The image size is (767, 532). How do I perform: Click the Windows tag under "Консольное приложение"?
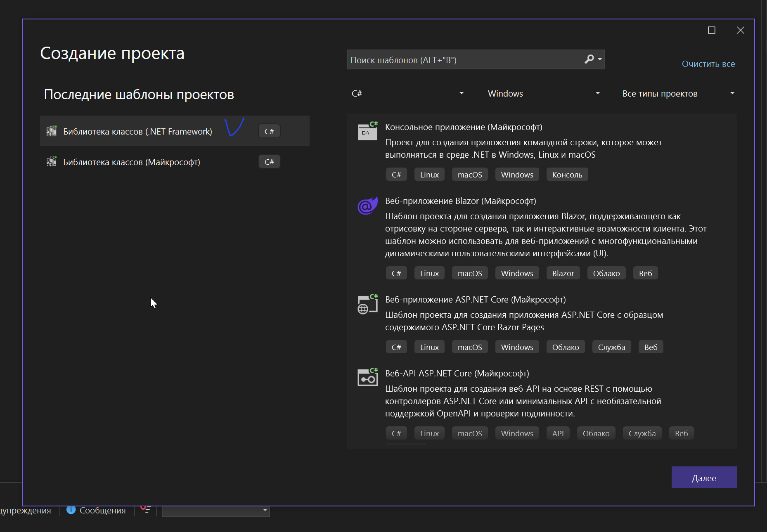pyautogui.click(x=517, y=175)
